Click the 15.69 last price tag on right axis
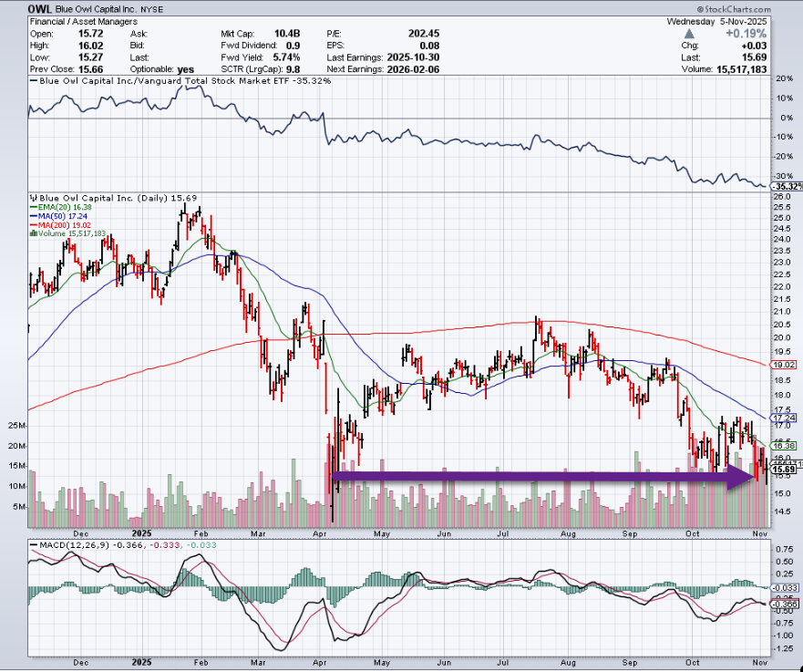 click(x=786, y=470)
